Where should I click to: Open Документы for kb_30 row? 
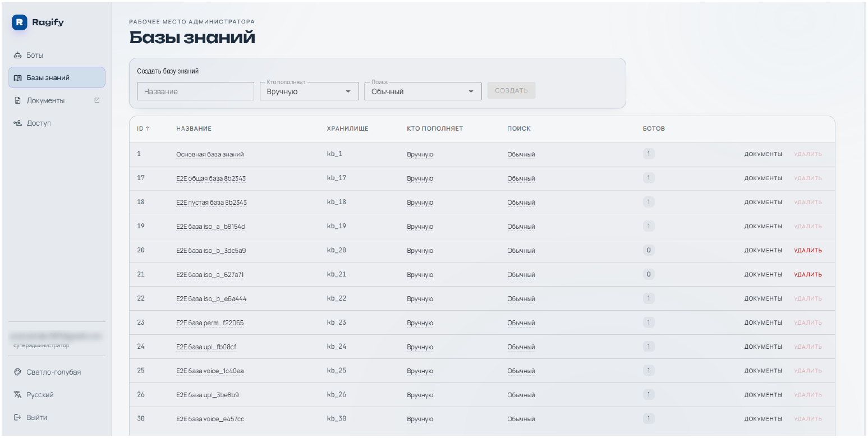click(x=763, y=419)
